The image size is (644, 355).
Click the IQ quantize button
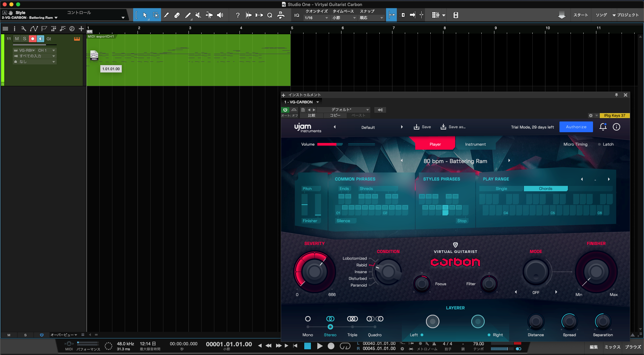297,15
